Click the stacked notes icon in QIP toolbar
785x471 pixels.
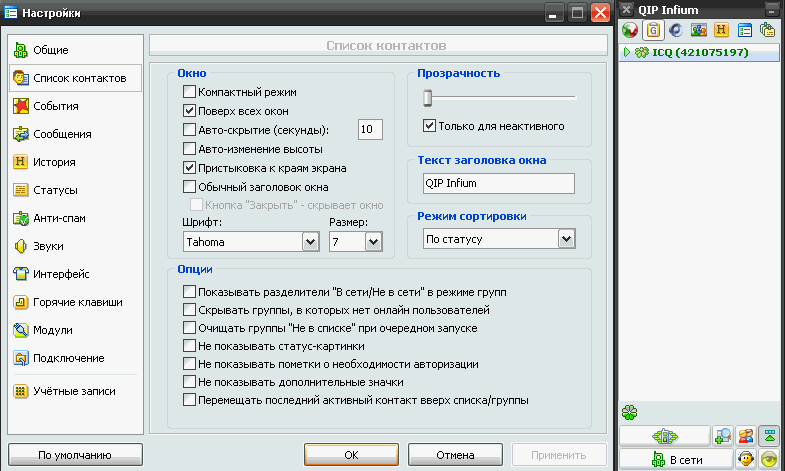[767, 30]
